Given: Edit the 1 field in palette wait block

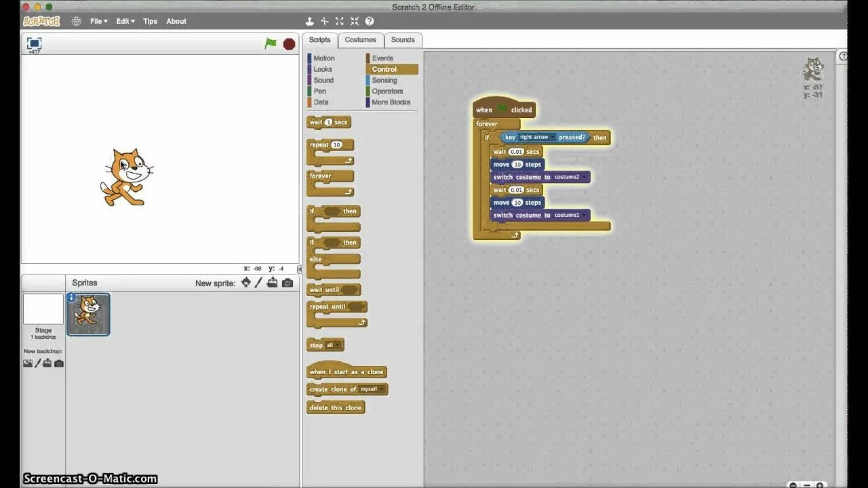Looking at the screenshot, I should [328, 123].
